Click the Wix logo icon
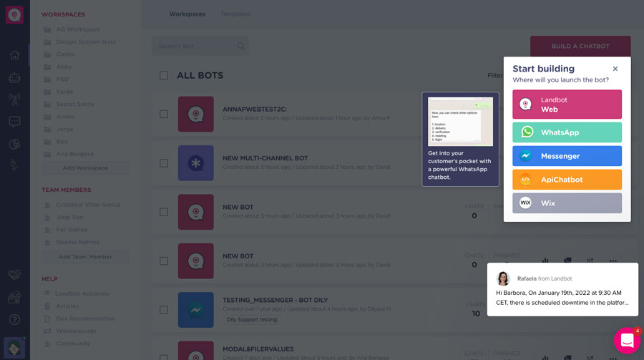This screenshot has height=360, width=644. 525,203
